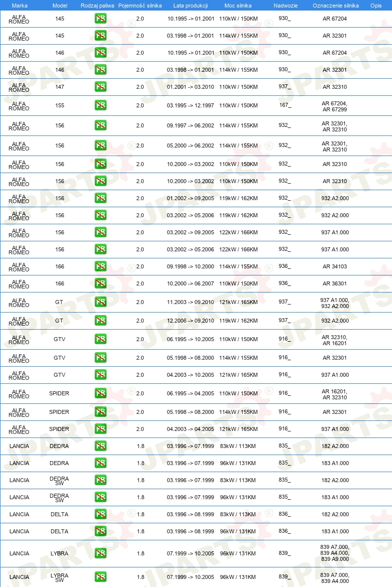This screenshot has height=587, width=392.
Task: Click fuel icon in DEDRA SW 96kW row
Action: [x=101, y=497]
